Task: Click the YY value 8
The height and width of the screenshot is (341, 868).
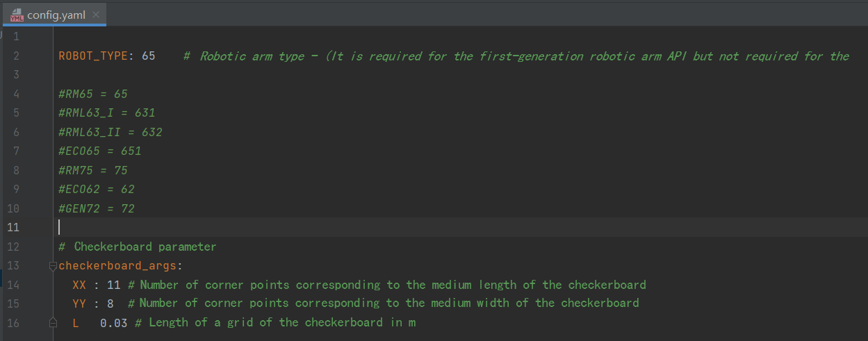Action: tap(110, 303)
